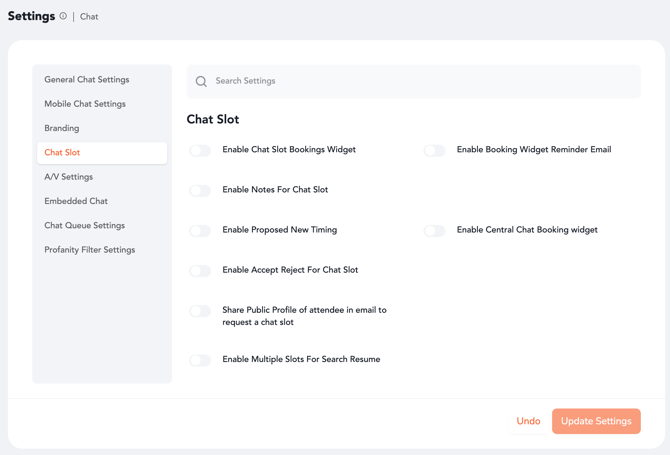Select Chat Slot sidebar item
The width and height of the screenshot is (670, 455).
click(62, 153)
